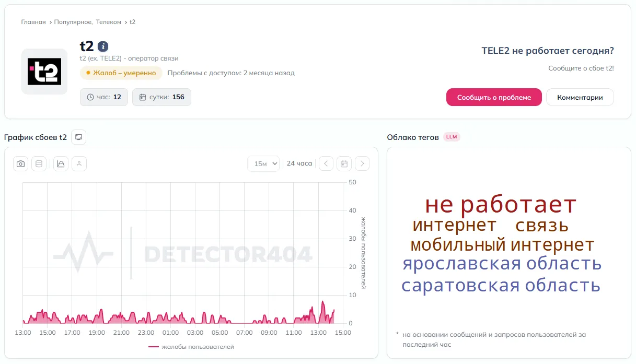Select tag ярославская область
636x364 pixels.
click(502, 264)
